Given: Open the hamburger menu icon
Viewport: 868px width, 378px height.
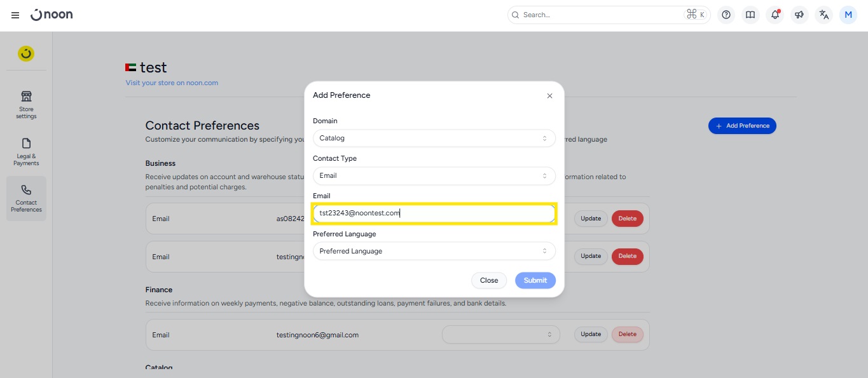Looking at the screenshot, I should point(15,15).
